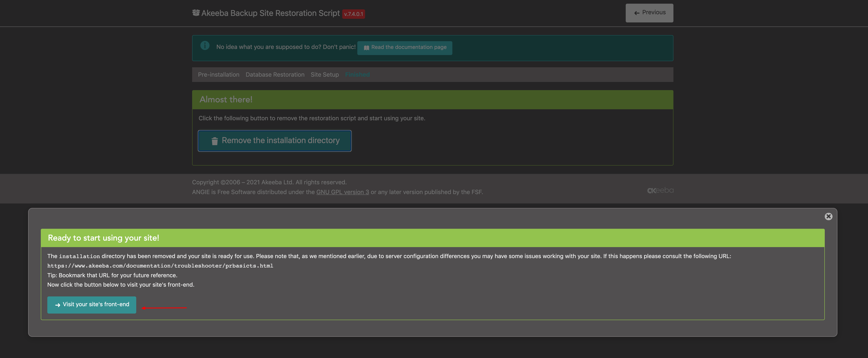This screenshot has height=358, width=868.
Task: Select the Database Restoration step
Action: tap(275, 74)
